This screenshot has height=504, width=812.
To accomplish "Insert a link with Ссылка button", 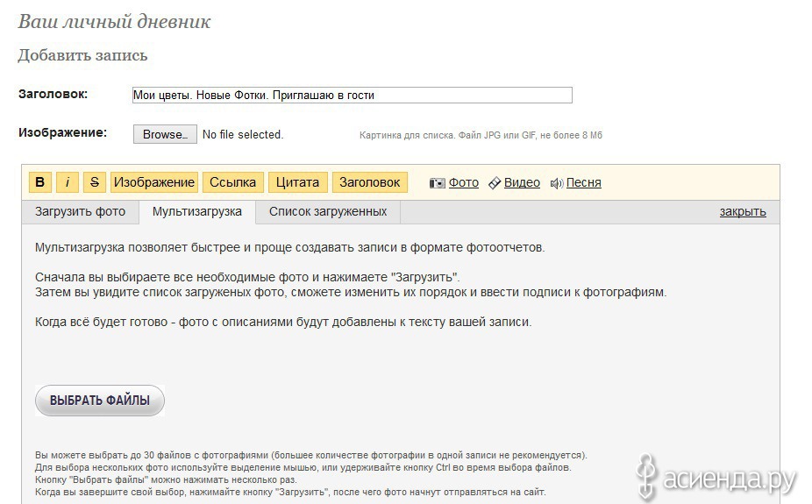I will pyautogui.click(x=233, y=182).
